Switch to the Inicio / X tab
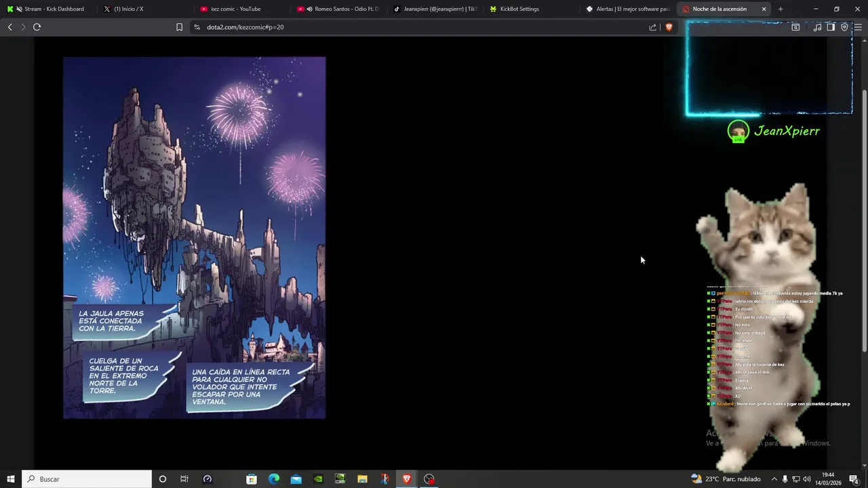 [x=144, y=9]
